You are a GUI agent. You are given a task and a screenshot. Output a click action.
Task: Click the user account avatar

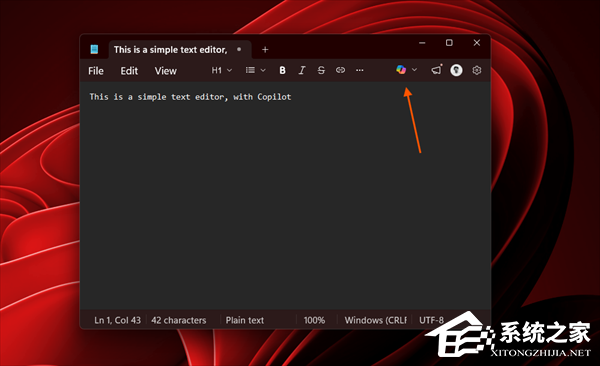click(456, 70)
